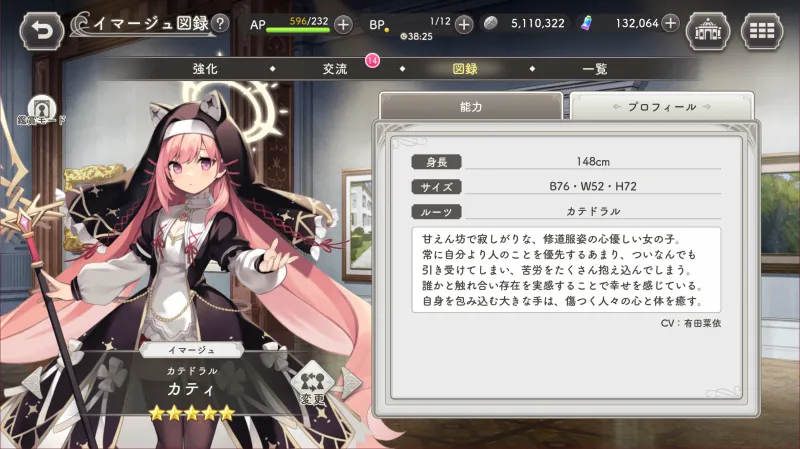This screenshot has height=449, width=800.
Task: Open the 交流 tab with notification badge
Action: tap(335, 69)
